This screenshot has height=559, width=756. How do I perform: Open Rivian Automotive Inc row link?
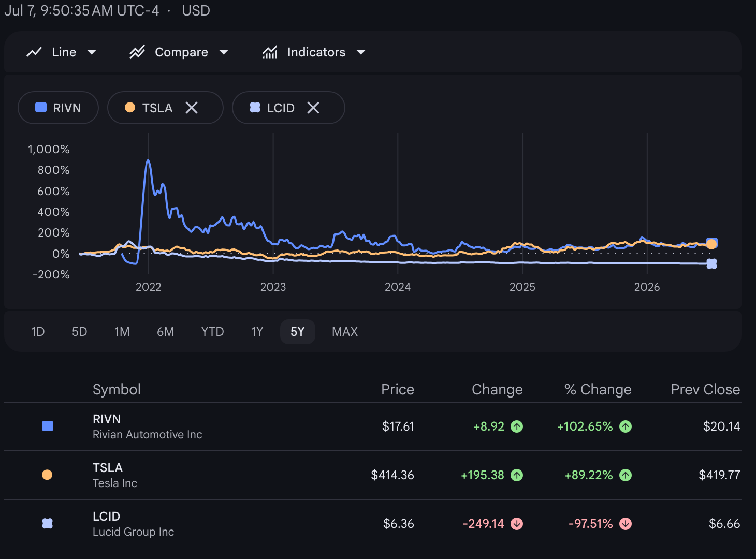(148, 426)
